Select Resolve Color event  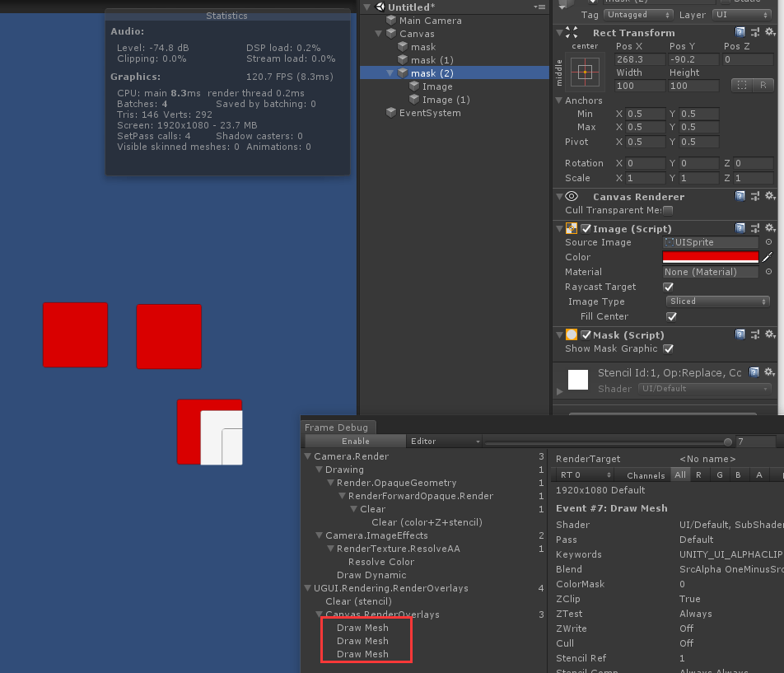(x=381, y=562)
